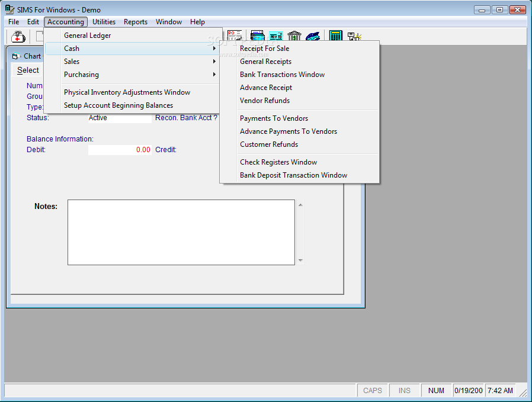The image size is (532, 402).
Task: Open Check Registers Window
Action: tap(300, 162)
